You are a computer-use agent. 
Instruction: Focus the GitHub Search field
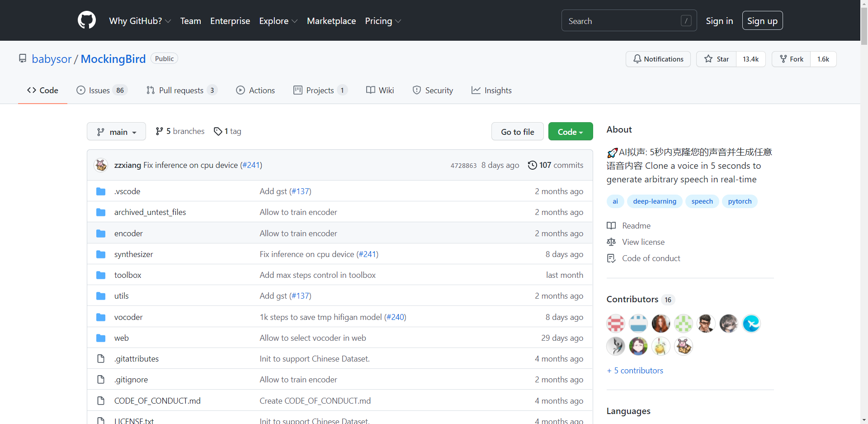(629, 20)
